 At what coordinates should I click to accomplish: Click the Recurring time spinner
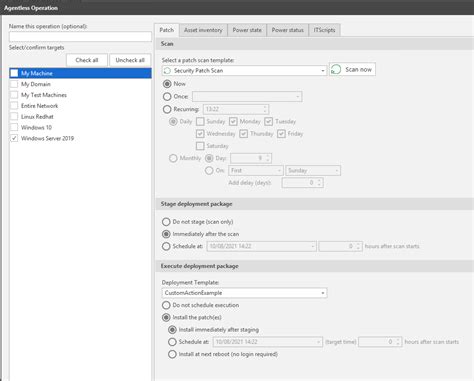point(236,109)
